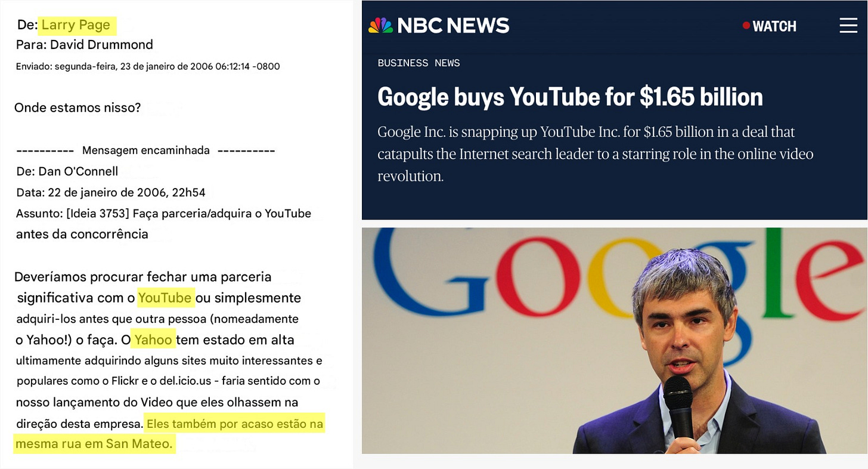Image resolution: width=868 pixels, height=469 pixels.
Task: Click the article summary paragraph
Action: [x=595, y=154]
